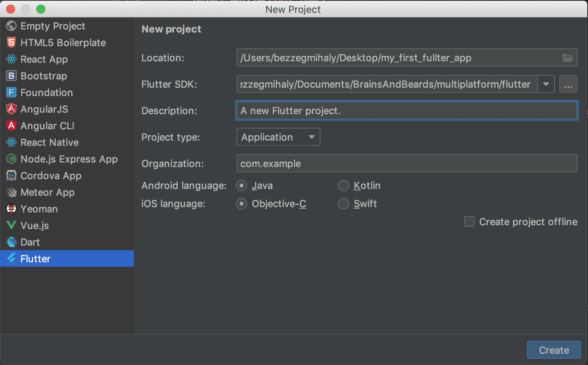Select Flutter project type in sidebar
This screenshot has height=365, width=588.
tap(36, 259)
